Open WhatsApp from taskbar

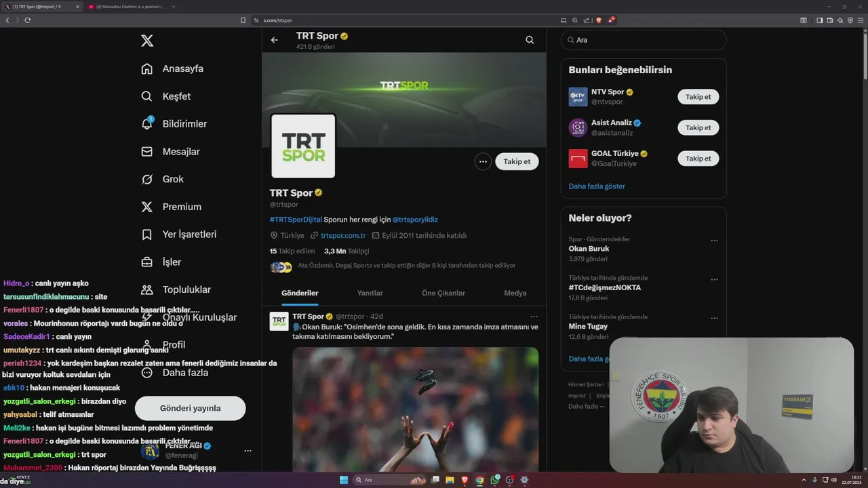495,480
